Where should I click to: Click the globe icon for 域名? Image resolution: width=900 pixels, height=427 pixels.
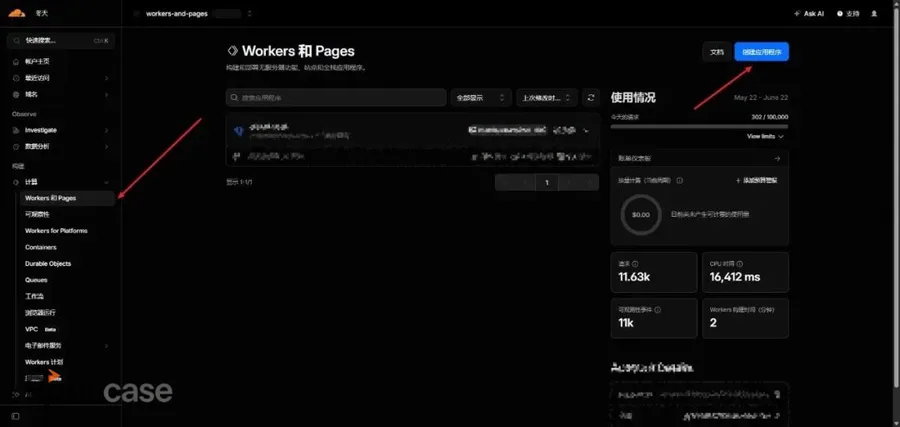coord(16,94)
